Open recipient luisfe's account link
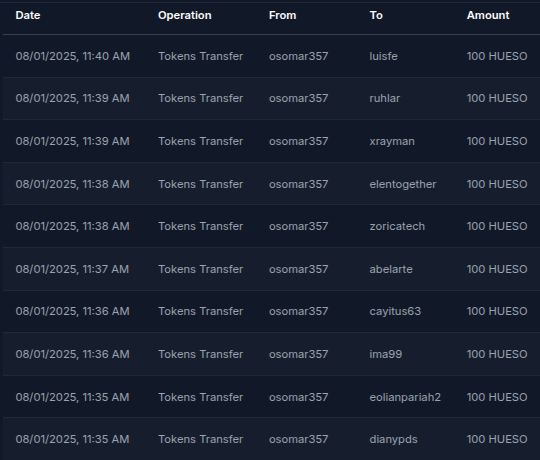Image resolution: width=540 pixels, height=460 pixels. click(383, 56)
